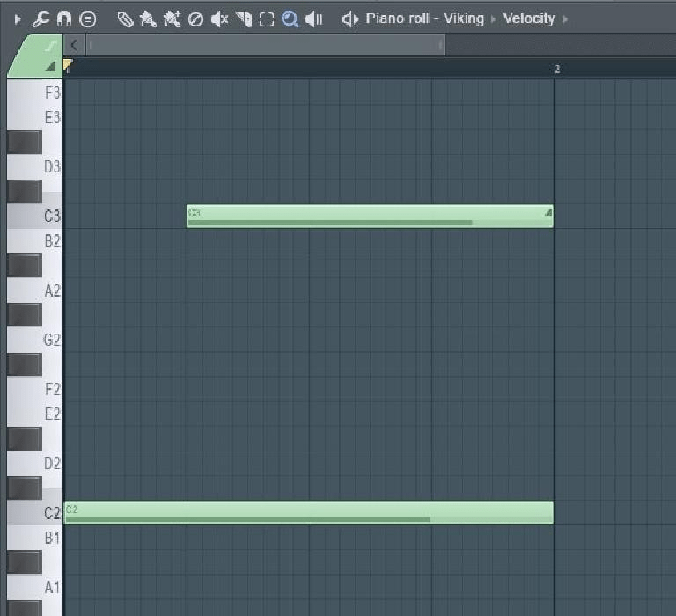Select the Delete tool icon
Viewport: 676px width, 616px height.
click(195, 19)
